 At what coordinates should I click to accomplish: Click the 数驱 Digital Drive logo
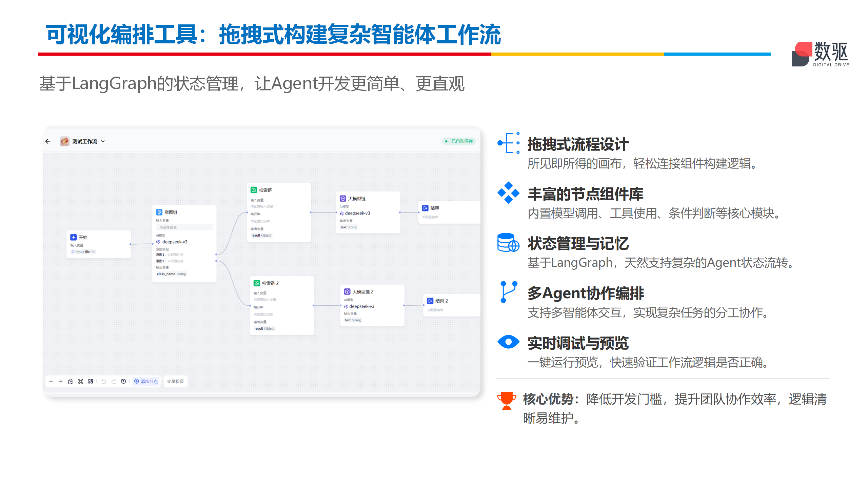click(821, 54)
